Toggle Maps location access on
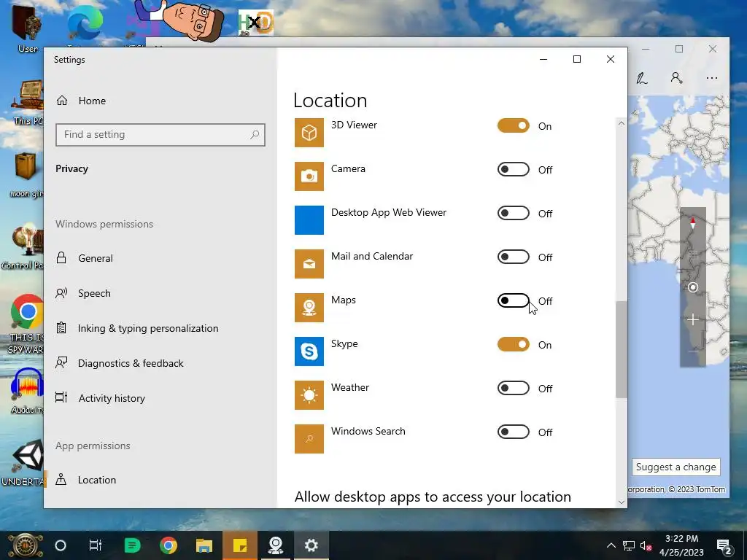747x560 pixels. (x=513, y=301)
